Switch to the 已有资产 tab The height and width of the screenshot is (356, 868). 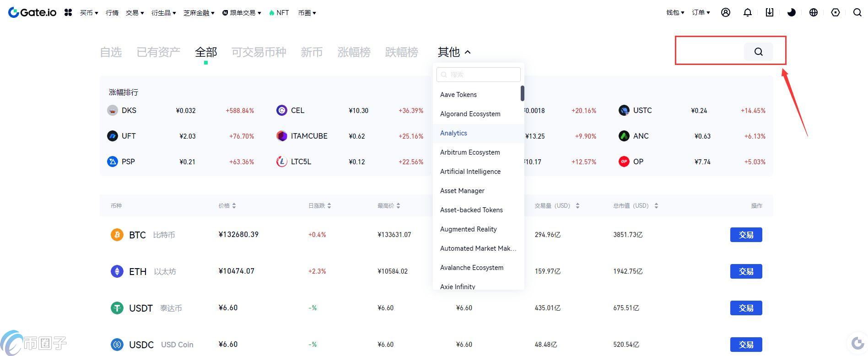coord(158,52)
